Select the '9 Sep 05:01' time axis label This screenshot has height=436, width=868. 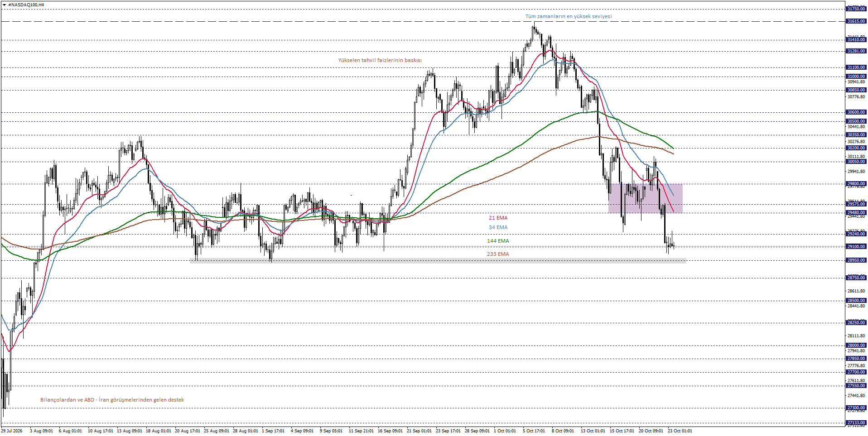click(x=331, y=431)
